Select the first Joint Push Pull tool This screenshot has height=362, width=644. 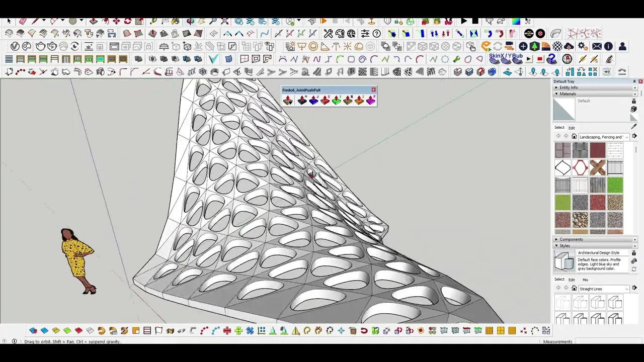[288, 100]
